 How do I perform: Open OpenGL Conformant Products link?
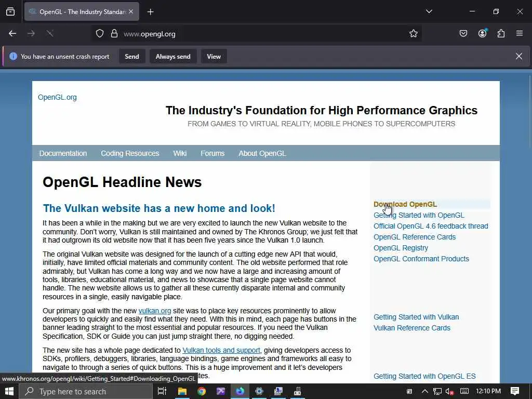coord(421,259)
